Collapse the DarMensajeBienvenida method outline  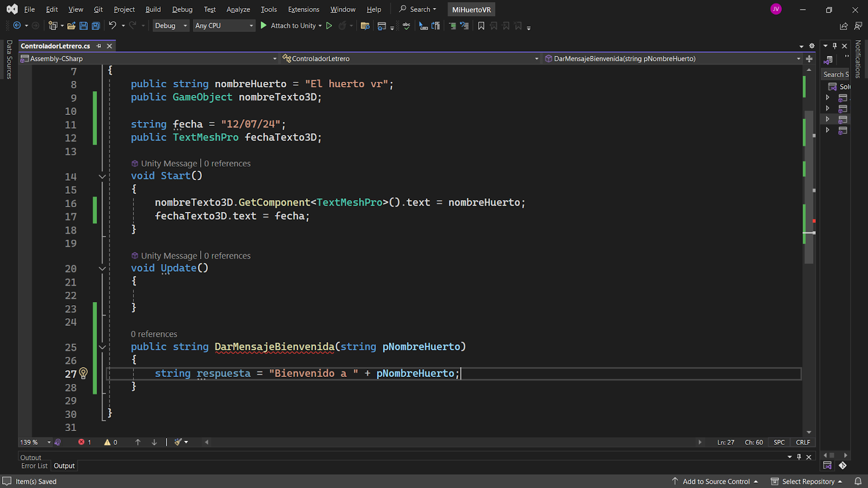pyautogui.click(x=102, y=347)
